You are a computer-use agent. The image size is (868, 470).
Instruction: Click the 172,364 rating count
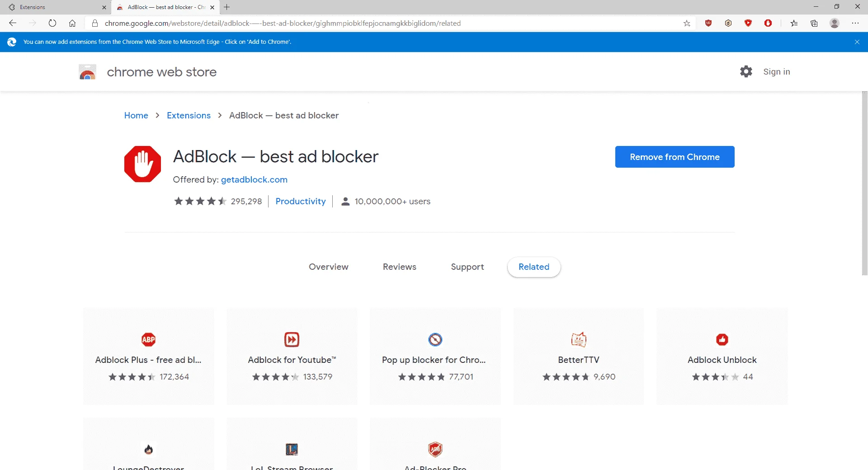175,376
